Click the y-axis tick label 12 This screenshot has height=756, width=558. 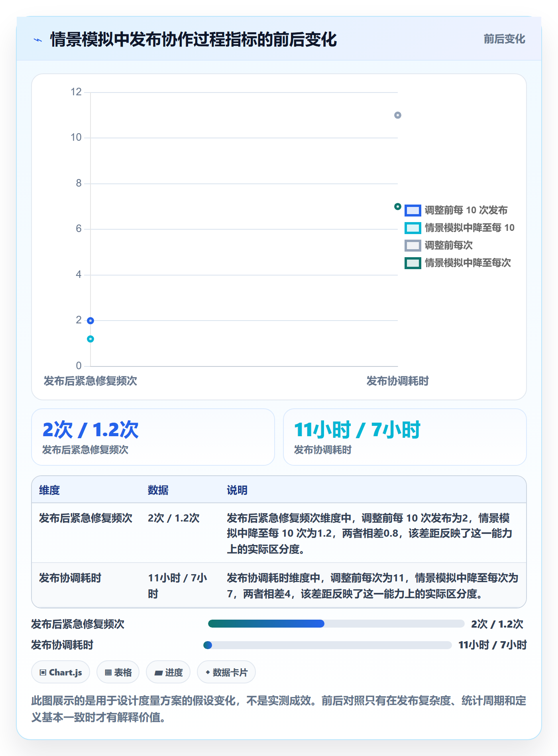[76, 92]
